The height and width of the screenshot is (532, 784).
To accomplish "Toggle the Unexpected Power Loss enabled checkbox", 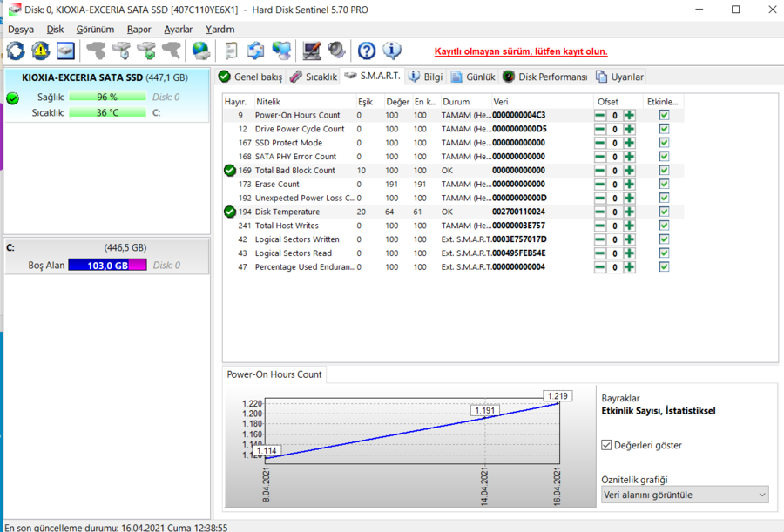I will pyautogui.click(x=664, y=199).
